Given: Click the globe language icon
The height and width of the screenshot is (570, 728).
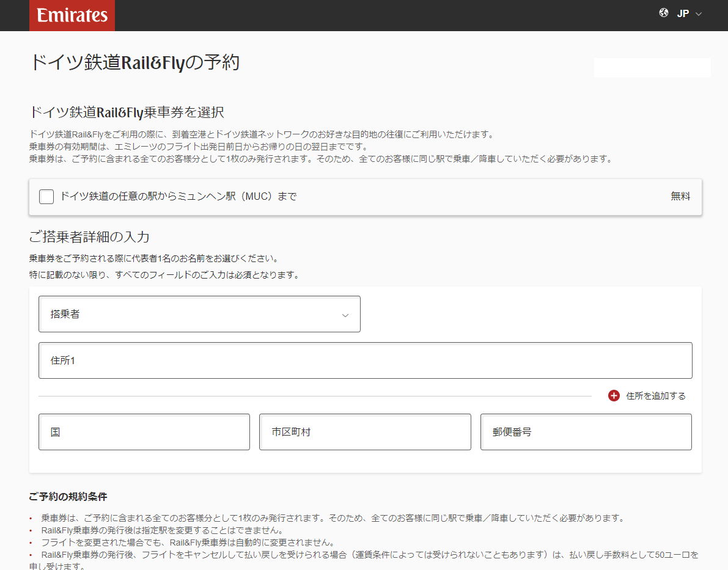Looking at the screenshot, I should (x=663, y=13).
